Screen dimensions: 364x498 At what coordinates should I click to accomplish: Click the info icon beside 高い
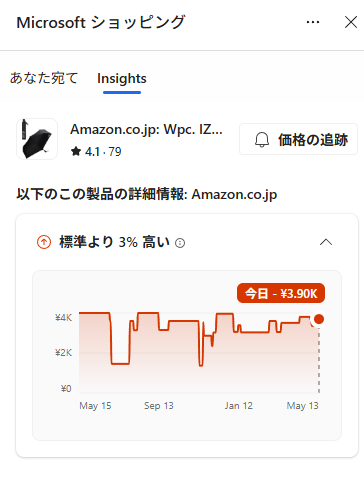click(x=180, y=243)
